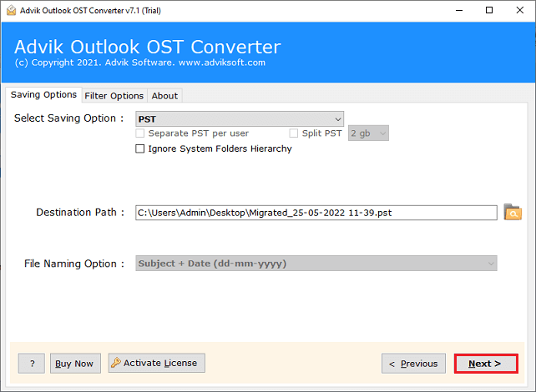Minimize the Advik converter window
Viewport: 536px width, 392px height.
(459, 10)
